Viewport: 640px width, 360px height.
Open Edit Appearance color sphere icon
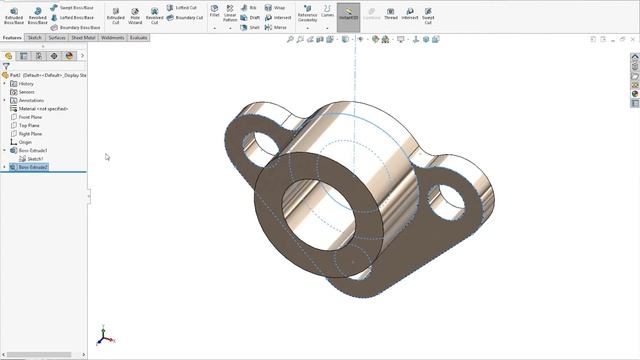coord(375,39)
